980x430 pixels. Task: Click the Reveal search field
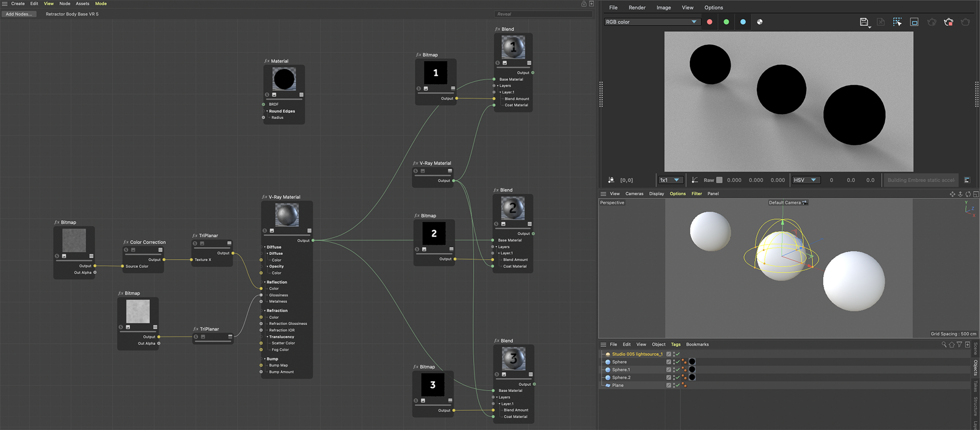coord(544,14)
